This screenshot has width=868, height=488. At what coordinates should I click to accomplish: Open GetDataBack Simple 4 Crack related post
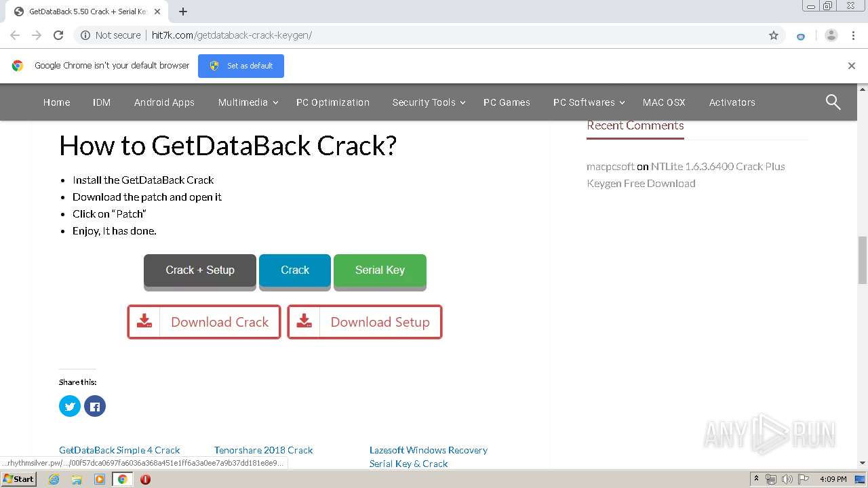coord(119,450)
